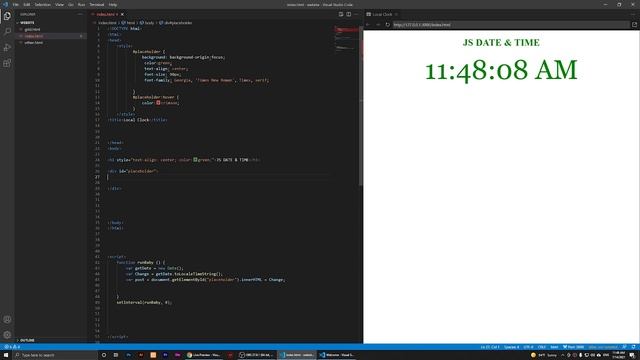Click the index.html breadcrumb segment

tap(107, 23)
